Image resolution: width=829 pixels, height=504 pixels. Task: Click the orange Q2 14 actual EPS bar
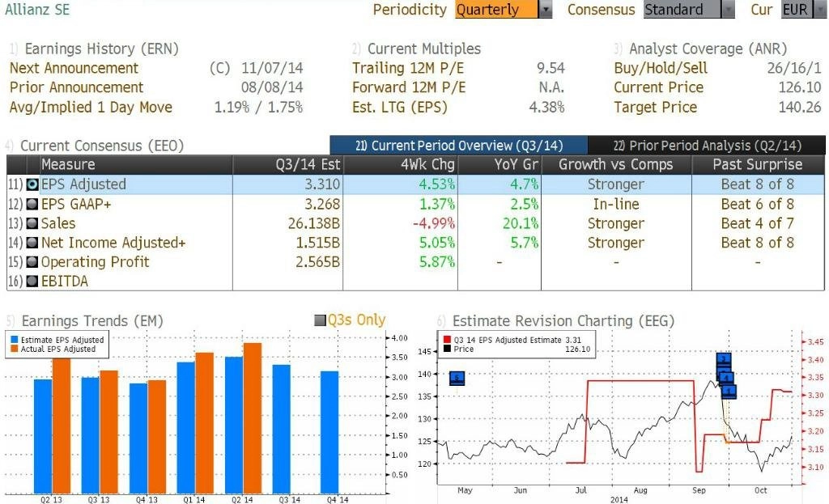(x=253, y=418)
